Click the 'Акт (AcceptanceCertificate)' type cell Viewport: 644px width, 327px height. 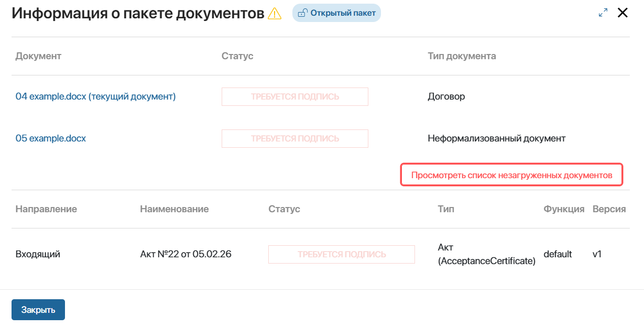486,254
